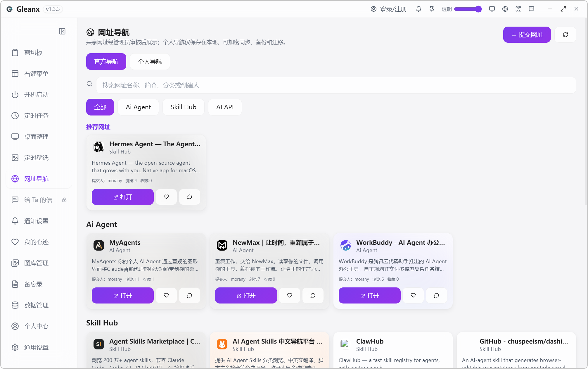Image resolution: width=588 pixels, height=369 pixels.
Task: Click the lock icon beside 给 Ta 的信
Action: point(64,200)
